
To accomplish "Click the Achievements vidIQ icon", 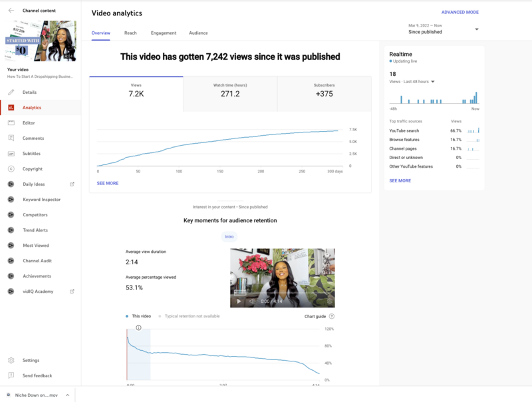I will (x=11, y=276).
